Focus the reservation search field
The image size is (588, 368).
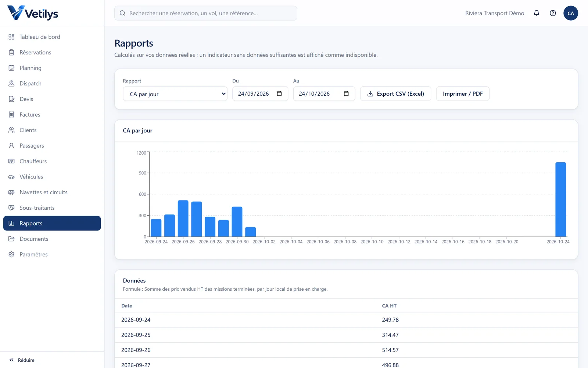[206, 13]
